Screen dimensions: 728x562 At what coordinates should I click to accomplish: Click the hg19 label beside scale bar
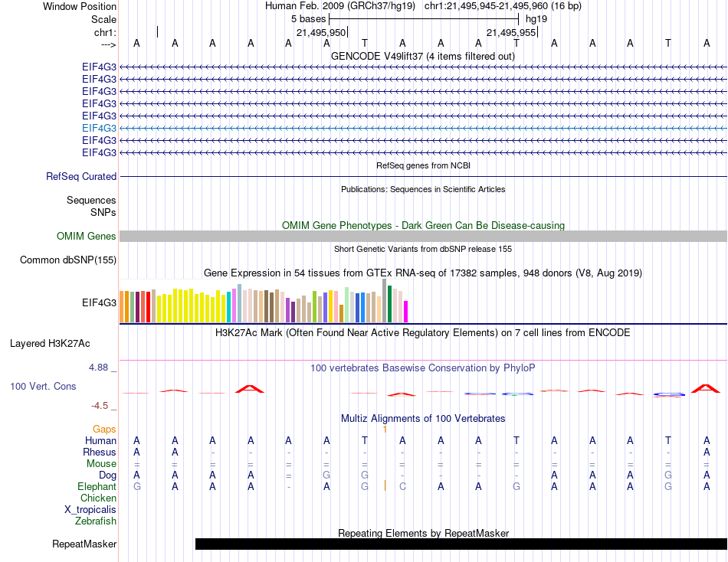(x=536, y=19)
